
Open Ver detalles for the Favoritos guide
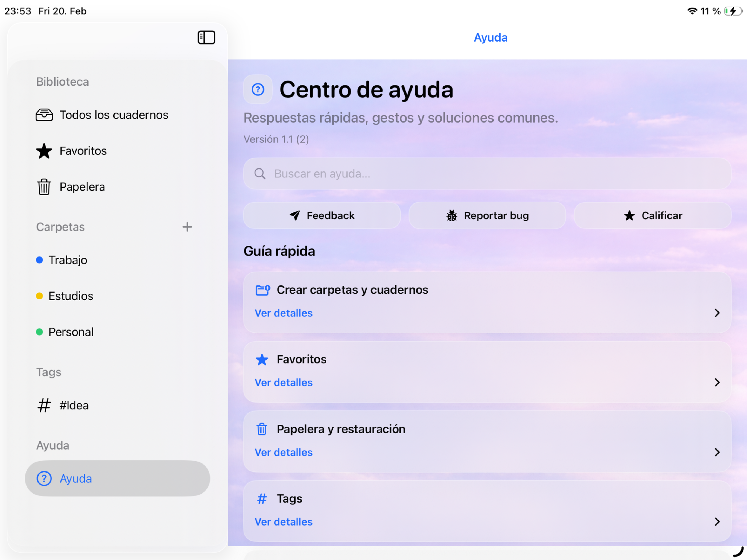[284, 383]
